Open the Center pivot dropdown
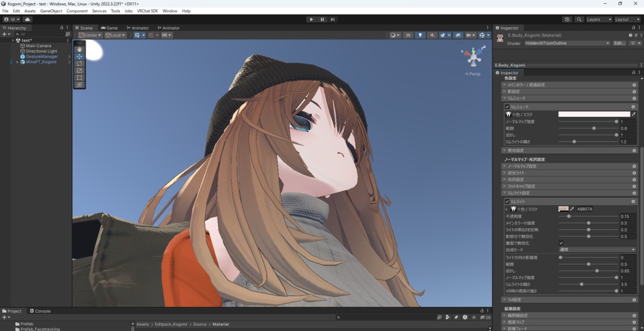The height and width of the screenshot is (331, 644). pos(91,35)
